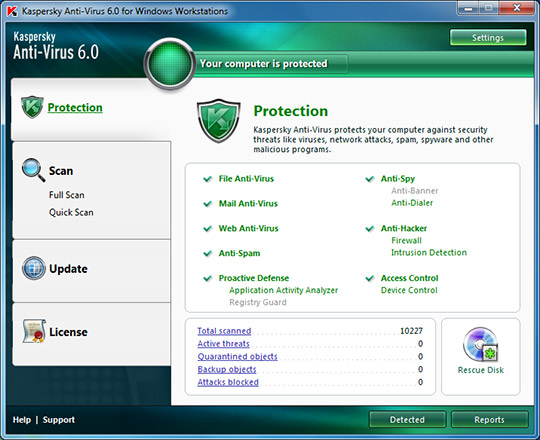
Task: Click the large green protection status orb
Action: pyautogui.click(x=169, y=64)
